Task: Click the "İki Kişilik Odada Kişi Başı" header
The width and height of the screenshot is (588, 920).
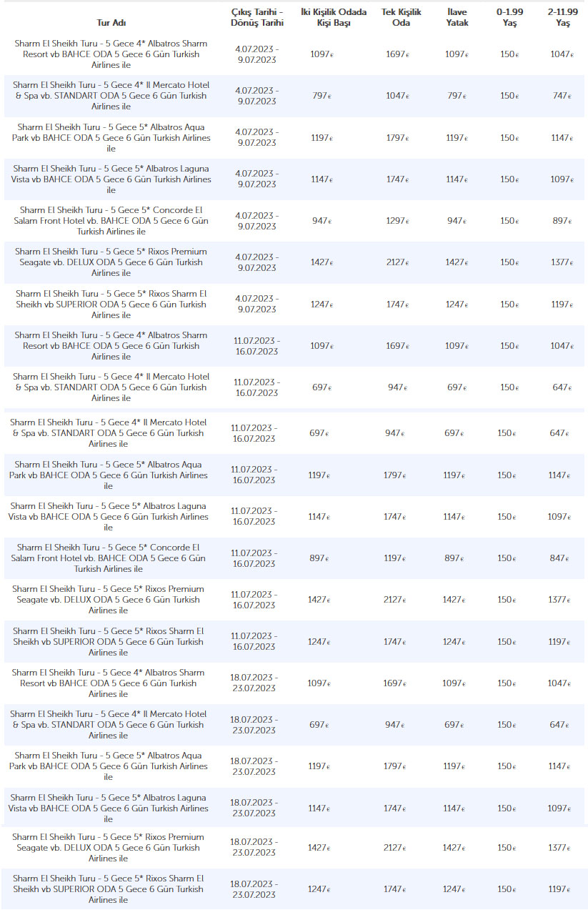Action: tap(334, 18)
